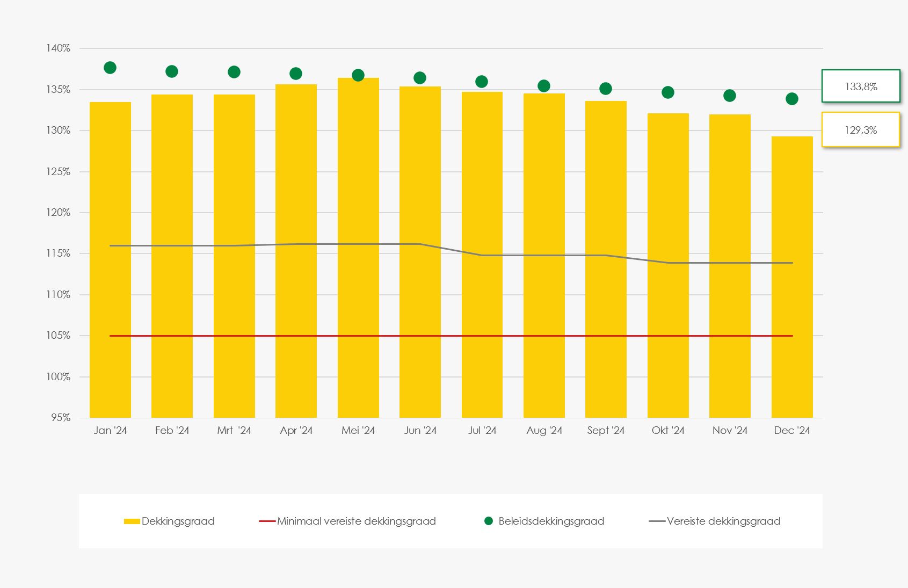This screenshot has width=908, height=588.
Task: Click the Feb '24 axis label
Action: pyautogui.click(x=172, y=430)
